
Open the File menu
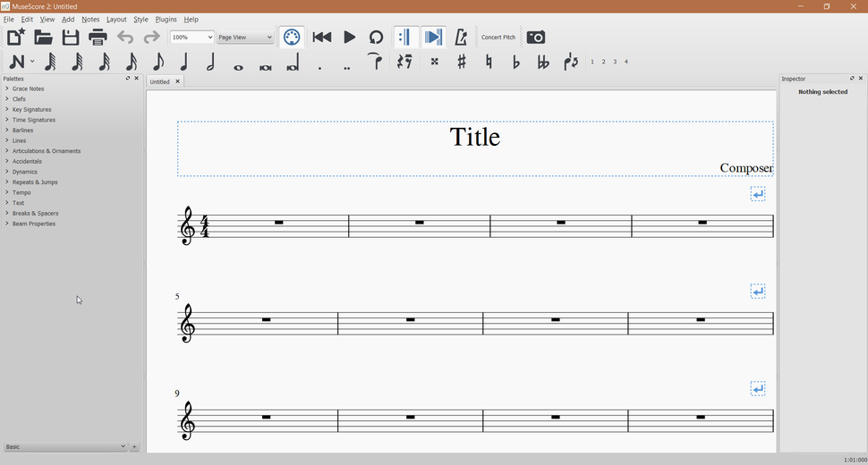click(8, 20)
